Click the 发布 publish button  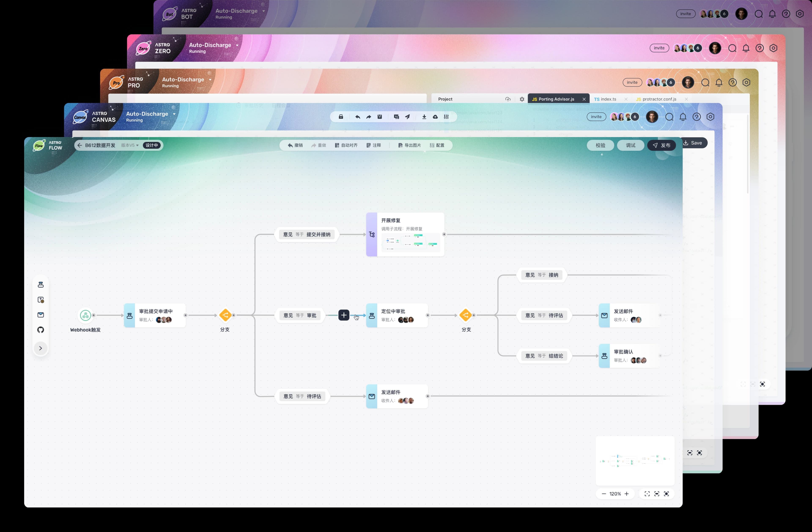661,145
